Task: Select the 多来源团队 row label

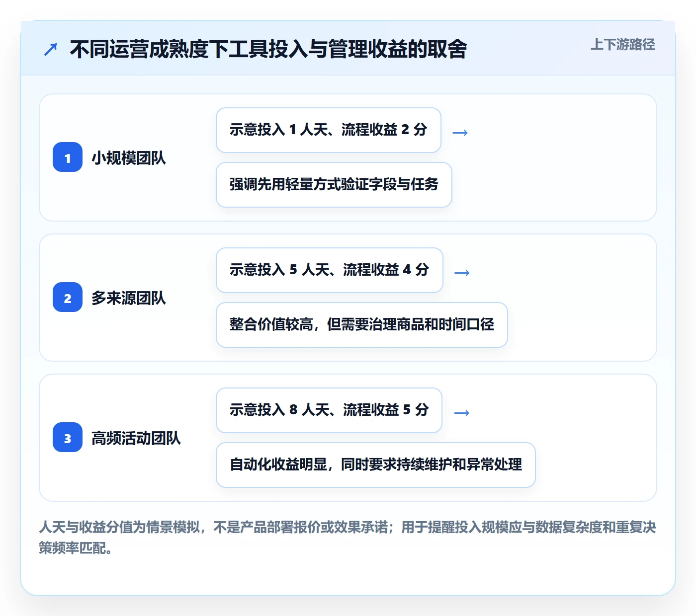Action: pos(128,298)
